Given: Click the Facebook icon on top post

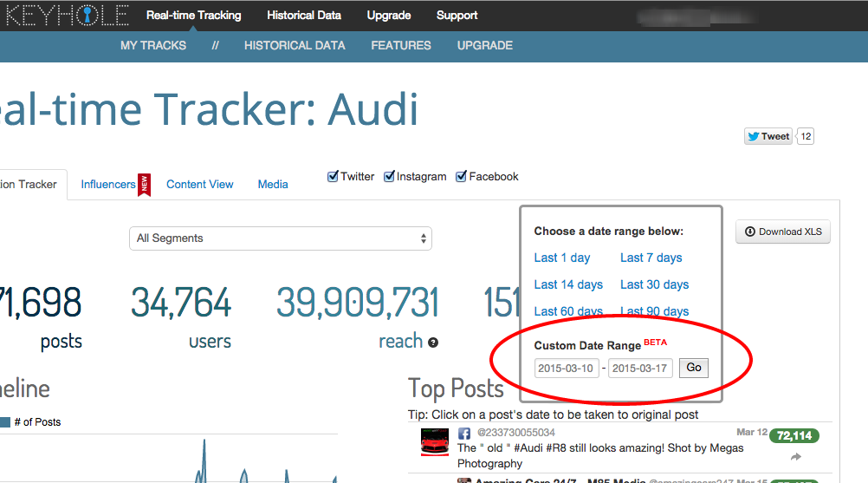Looking at the screenshot, I should 464,434.
